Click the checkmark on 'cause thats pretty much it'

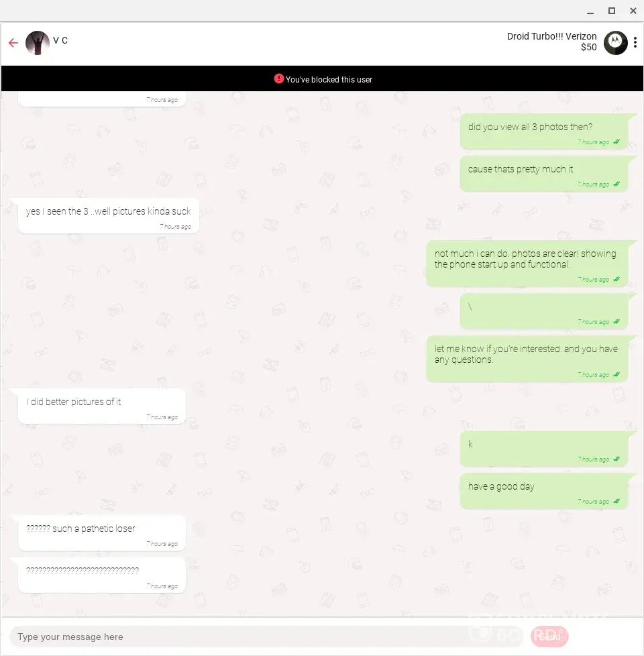(616, 184)
